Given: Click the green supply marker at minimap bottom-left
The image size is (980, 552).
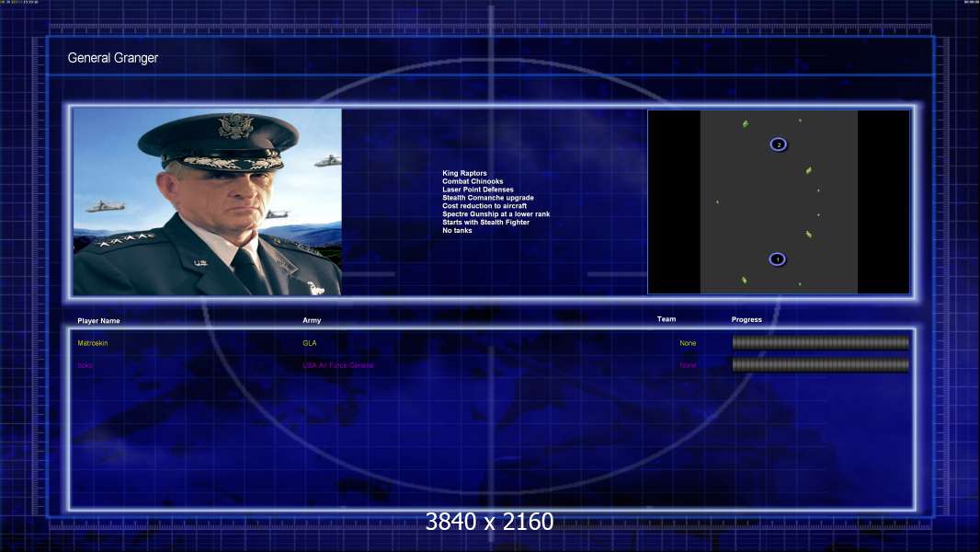Looking at the screenshot, I should [744, 280].
